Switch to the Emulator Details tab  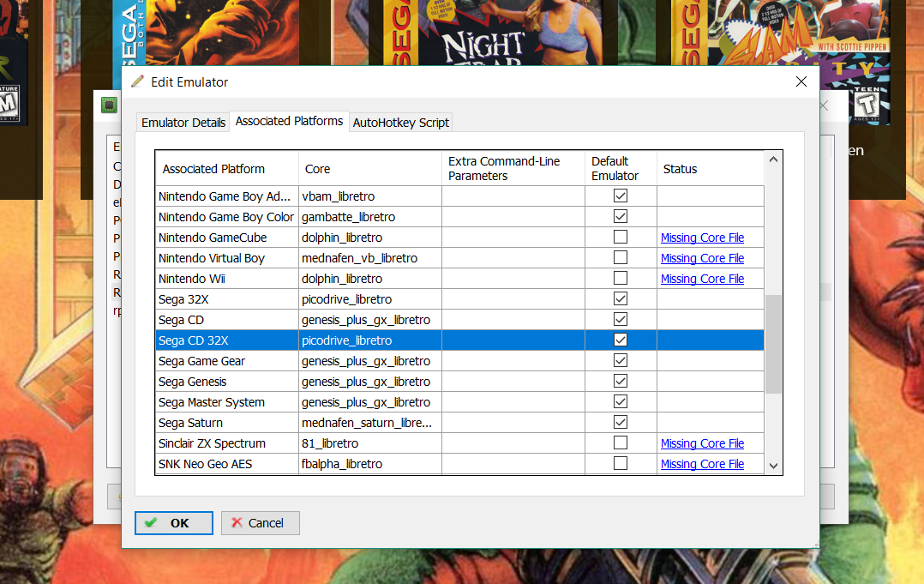click(183, 123)
